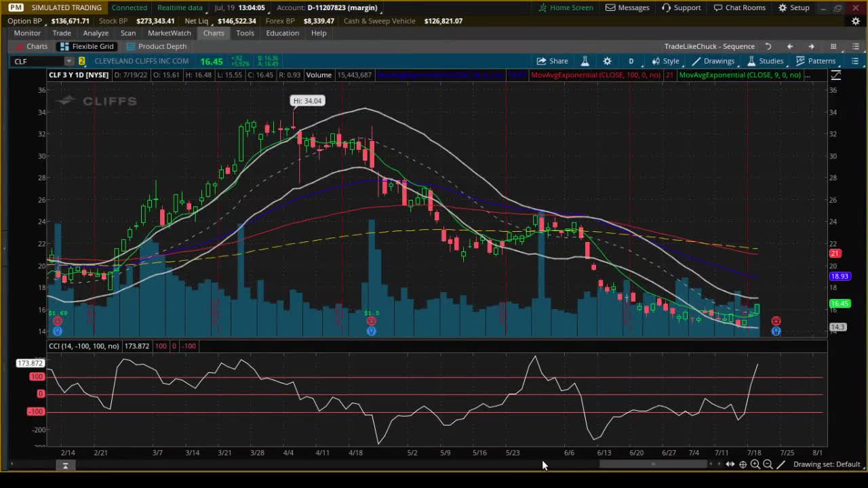The width and height of the screenshot is (868, 488).
Task: Open Chat Rooms
Action: tap(739, 7)
